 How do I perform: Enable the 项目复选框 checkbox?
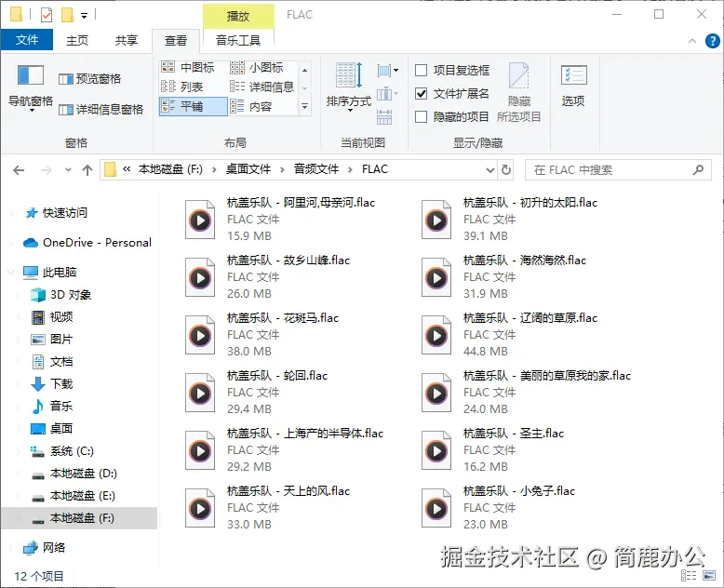click(x=421, y=70)
